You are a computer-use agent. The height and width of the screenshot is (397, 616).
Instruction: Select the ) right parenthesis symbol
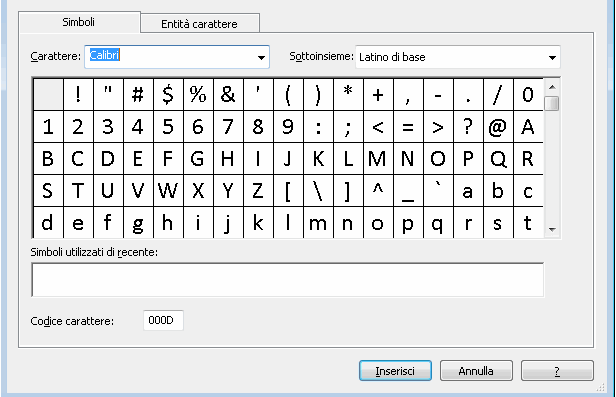coord(318,95)
